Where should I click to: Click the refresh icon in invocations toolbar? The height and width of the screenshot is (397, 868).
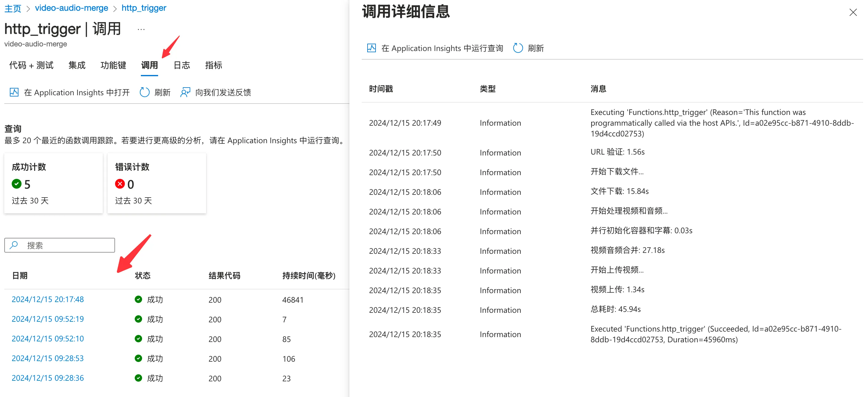pyautogui.click(x=145, y=92)
